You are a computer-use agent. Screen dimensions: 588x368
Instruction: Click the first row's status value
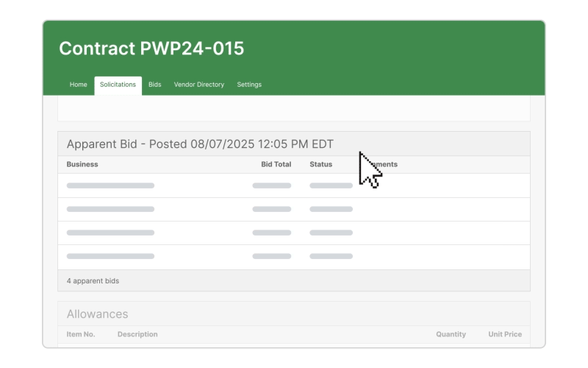click(331, 185)
